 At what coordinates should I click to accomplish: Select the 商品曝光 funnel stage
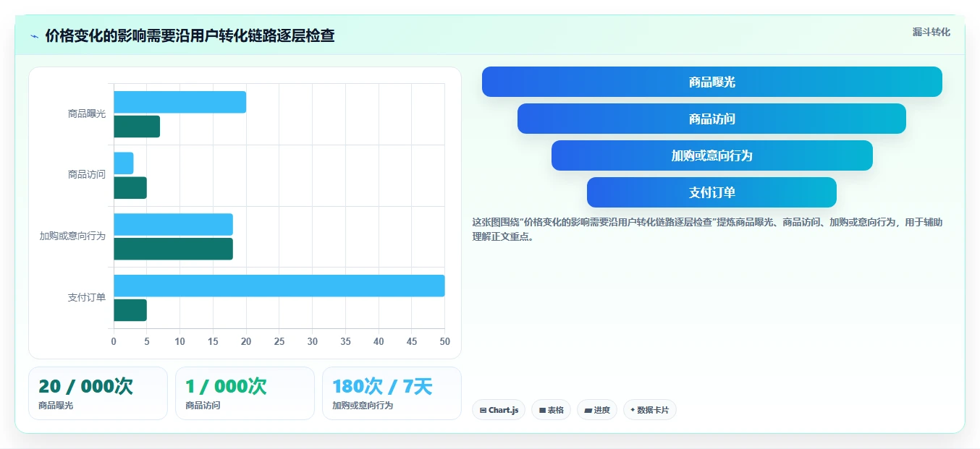[712, 82]
